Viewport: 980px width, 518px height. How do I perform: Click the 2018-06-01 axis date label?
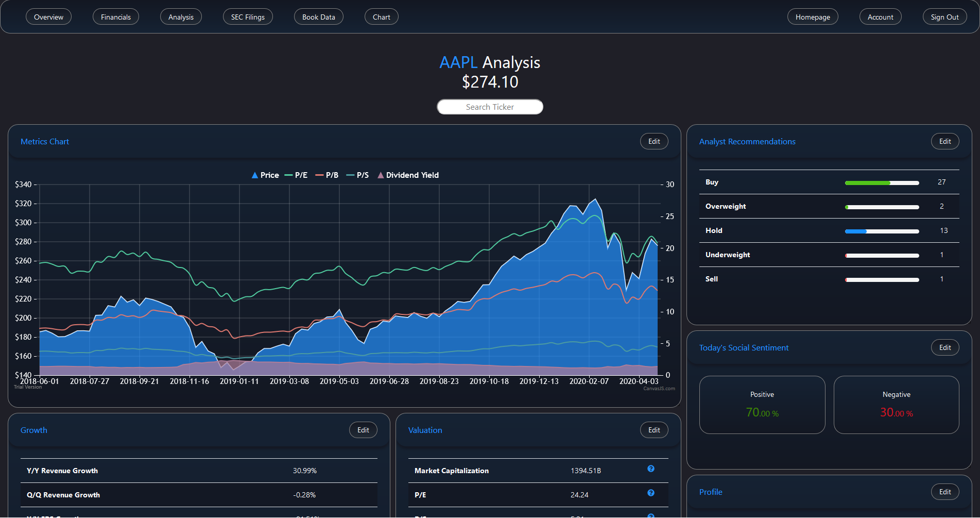pos(40,381)
